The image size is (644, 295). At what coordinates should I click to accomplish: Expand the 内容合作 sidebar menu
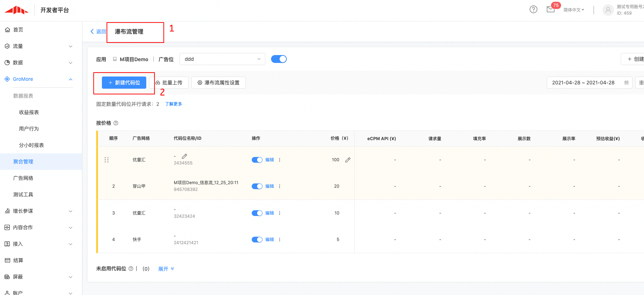point(70,228)
